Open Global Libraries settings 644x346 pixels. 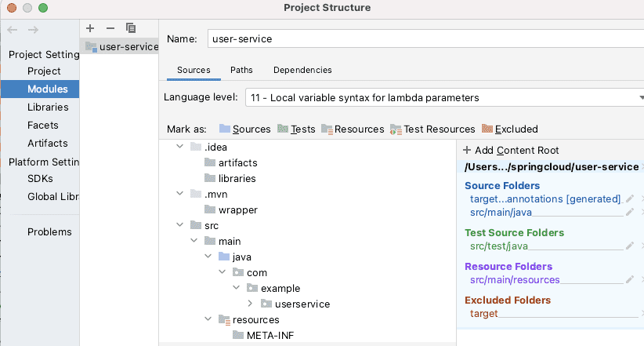click(53, 197)
